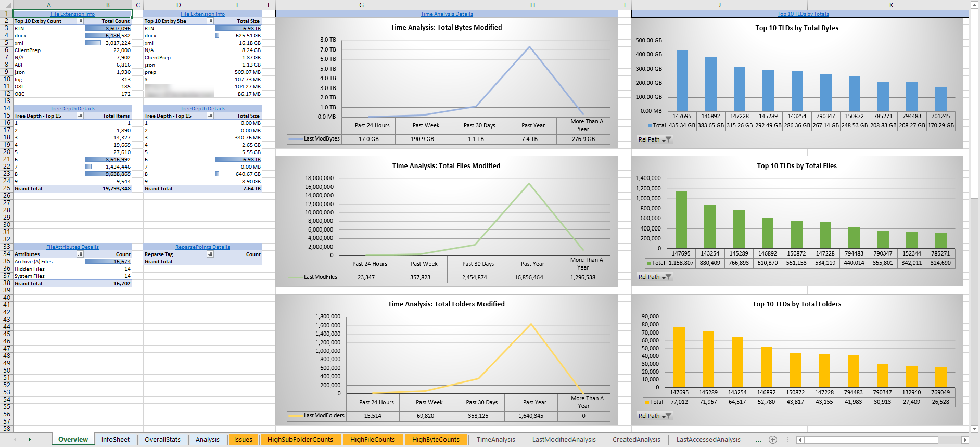Switch to the InfoSheet tab
Viewport: 980px width, 447px height.
116,440
